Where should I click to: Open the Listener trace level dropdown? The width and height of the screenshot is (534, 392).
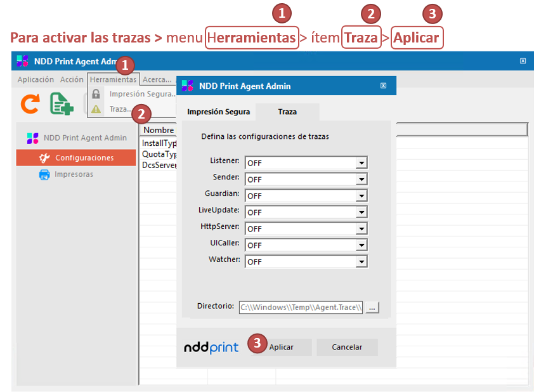point(361,163)
